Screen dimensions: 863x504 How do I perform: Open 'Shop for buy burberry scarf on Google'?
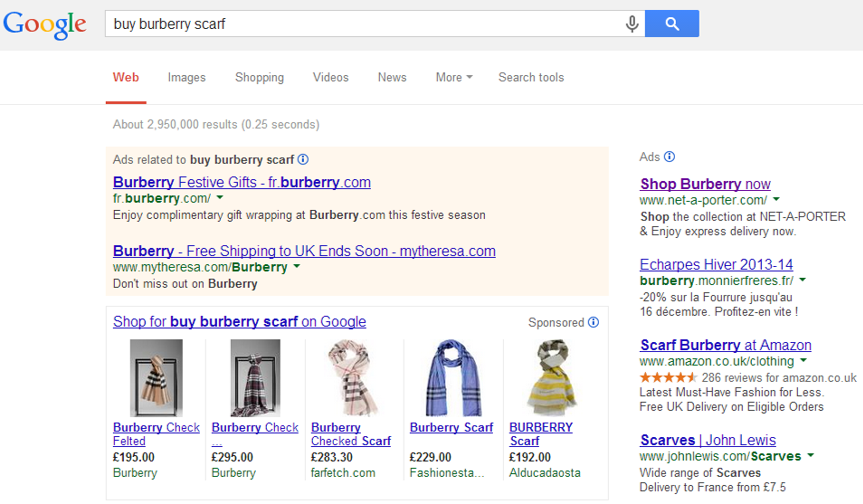[x=239, y=321]
